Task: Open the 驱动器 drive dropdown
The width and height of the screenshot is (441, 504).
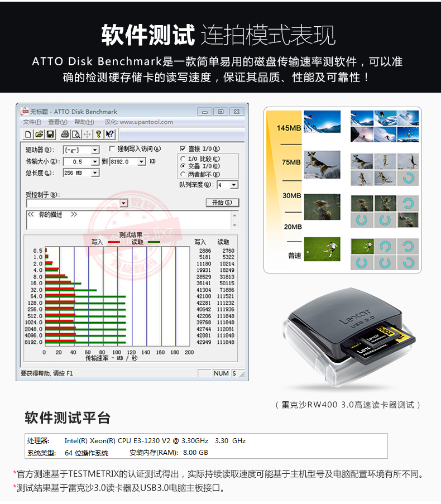Action: [x=95, y=150]
